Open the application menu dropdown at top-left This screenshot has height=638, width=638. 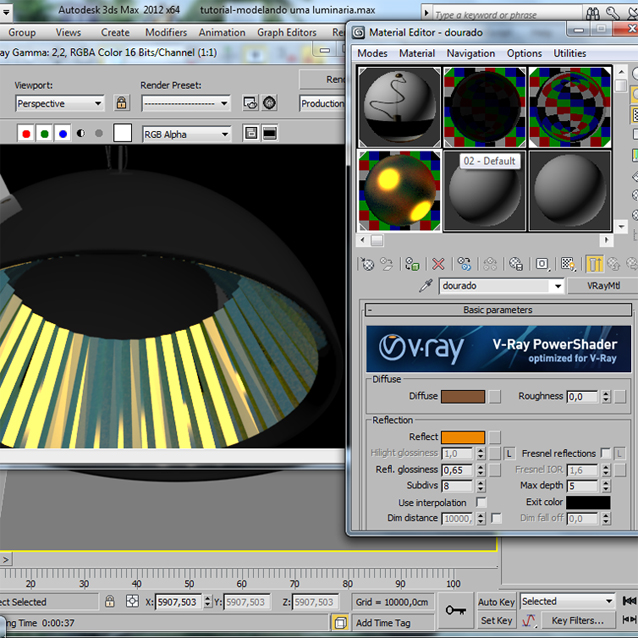[6, 12]
